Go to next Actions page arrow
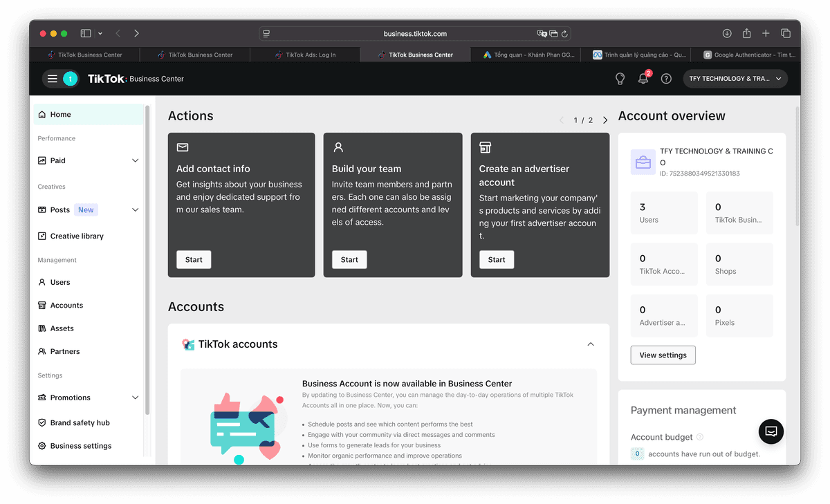The width and height of the screenshot is (830, 504). (x=605, y=120)
